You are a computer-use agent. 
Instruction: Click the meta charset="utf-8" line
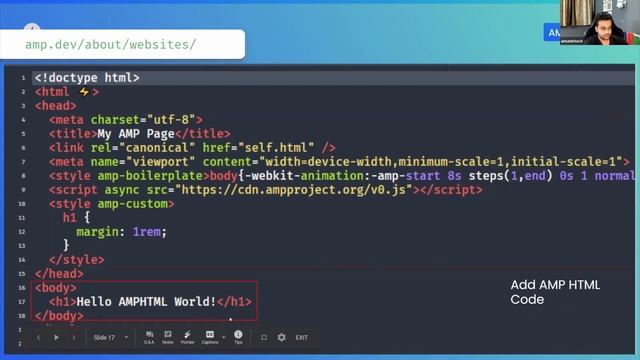(126, 120)
